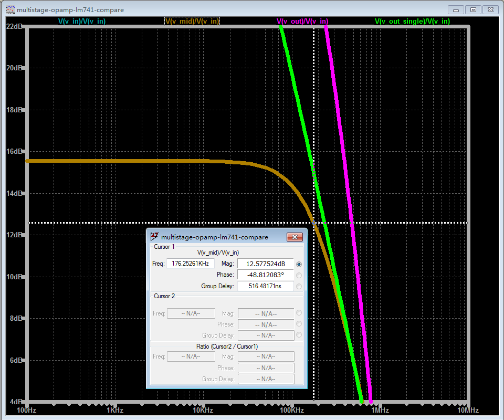Close the multistage-opamp-lm741-compare plot window
Image resolution: width=504 pixels, height=420 pixels.
pos(490,9)
